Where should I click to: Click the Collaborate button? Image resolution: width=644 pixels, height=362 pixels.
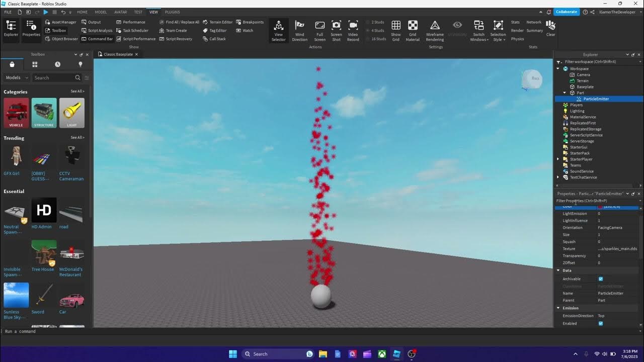pos(567,12)
